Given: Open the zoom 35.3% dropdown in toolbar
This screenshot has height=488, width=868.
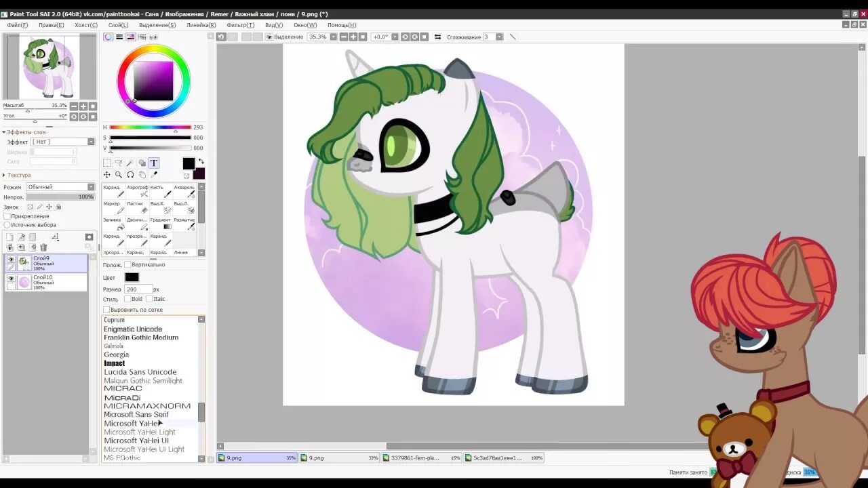Looking at the screenshot, I should (x=333, y=37).
